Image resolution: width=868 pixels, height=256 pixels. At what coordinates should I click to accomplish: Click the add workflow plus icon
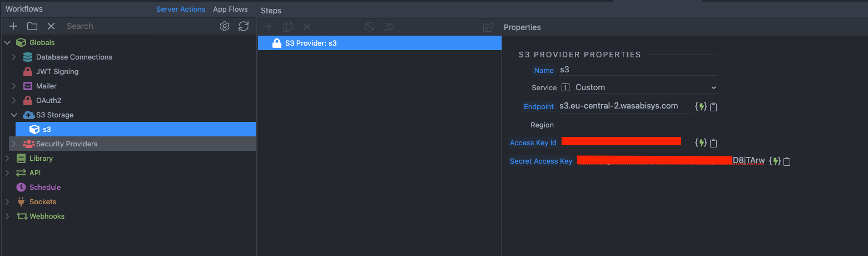(x=13, y=26)
